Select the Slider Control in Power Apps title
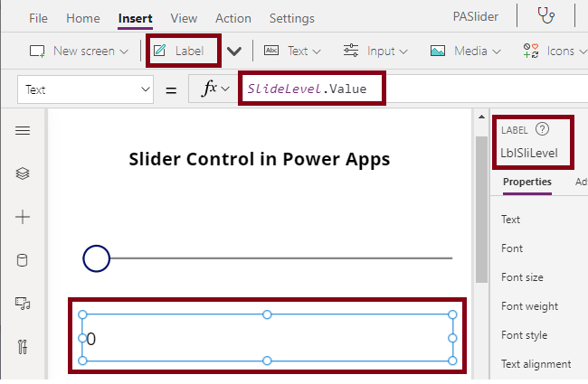588x384 pixels. point(260,159)
